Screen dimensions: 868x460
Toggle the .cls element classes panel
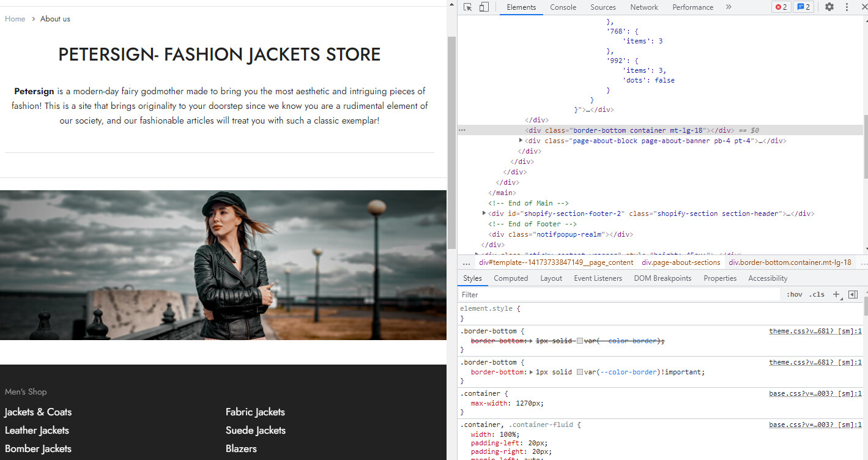pyautogui.click(x=817, y=294)
